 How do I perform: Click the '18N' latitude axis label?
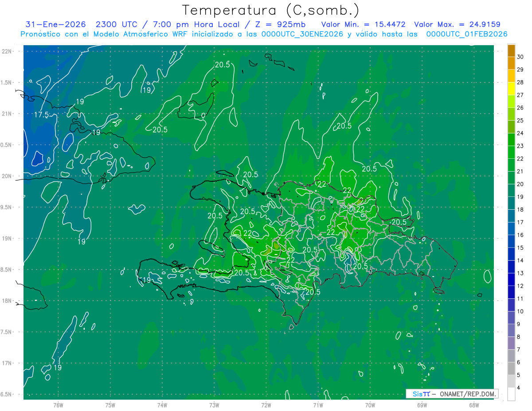7,301
